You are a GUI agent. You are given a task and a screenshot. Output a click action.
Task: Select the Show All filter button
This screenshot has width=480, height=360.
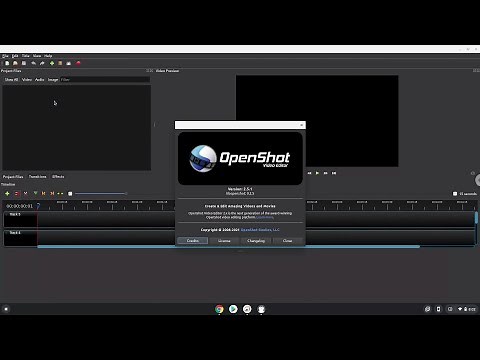[11, 80]
